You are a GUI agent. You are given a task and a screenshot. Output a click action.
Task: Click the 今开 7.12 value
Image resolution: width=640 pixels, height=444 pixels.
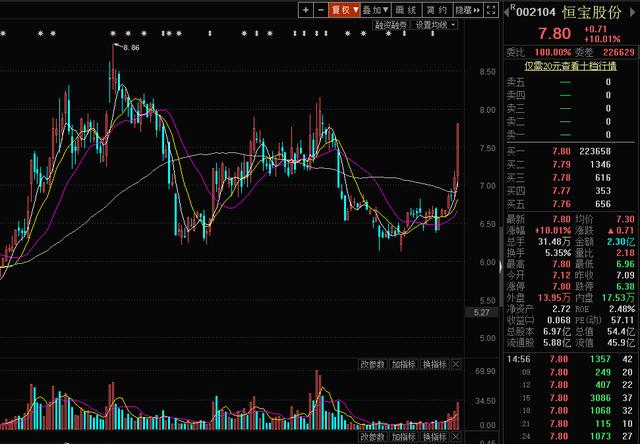click(562, 275)
